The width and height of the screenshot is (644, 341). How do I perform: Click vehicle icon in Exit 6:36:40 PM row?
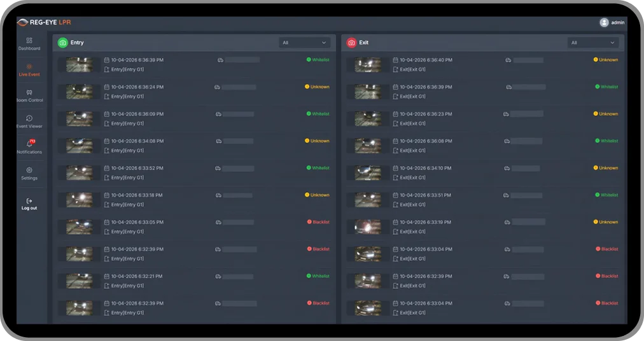click(x=508, y=60)
